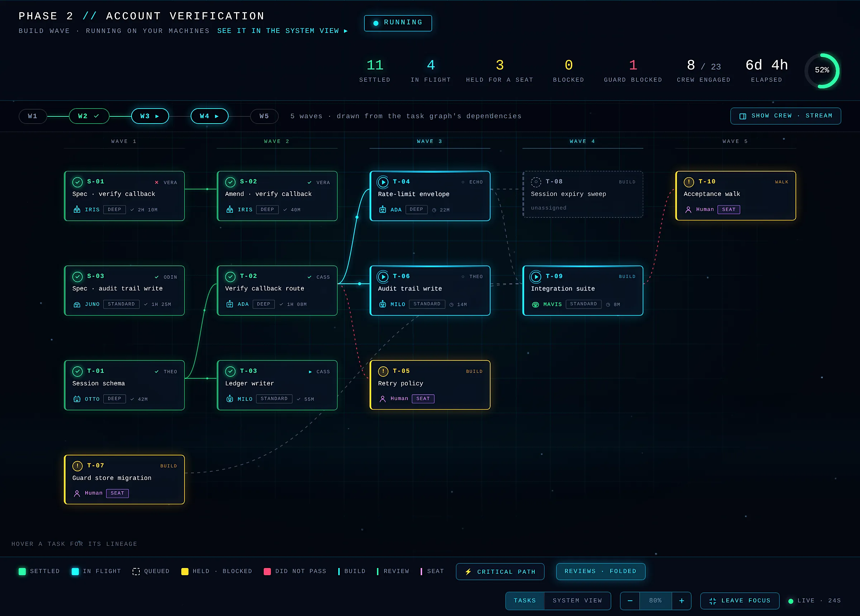860x616 pixels.
Task: Click the DEEP badge on T-04 card
Action: point(416,209)
